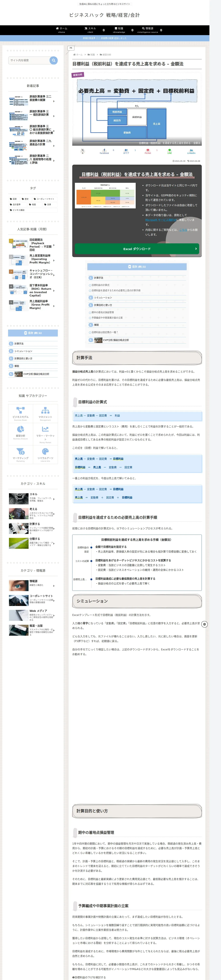The image size is (221, 980).
Task: Click the Excel ダウンロード button
Action: point(137,249)
